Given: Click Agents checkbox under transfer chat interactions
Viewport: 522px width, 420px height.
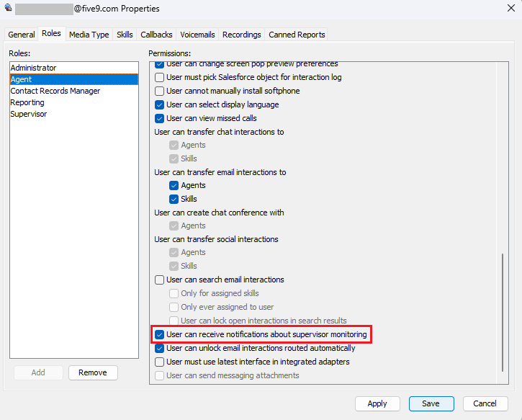Looking at the screenshot, I should pos(174,145).
